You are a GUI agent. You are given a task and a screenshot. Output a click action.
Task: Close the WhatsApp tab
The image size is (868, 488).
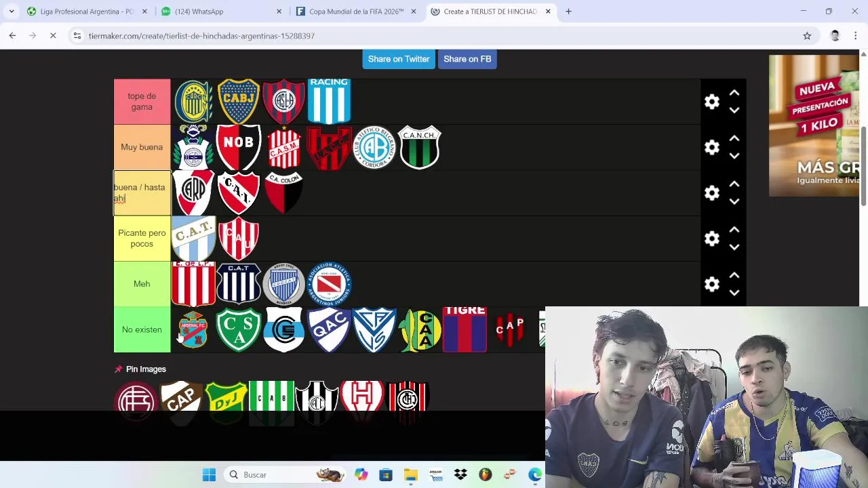pos(279,12)
